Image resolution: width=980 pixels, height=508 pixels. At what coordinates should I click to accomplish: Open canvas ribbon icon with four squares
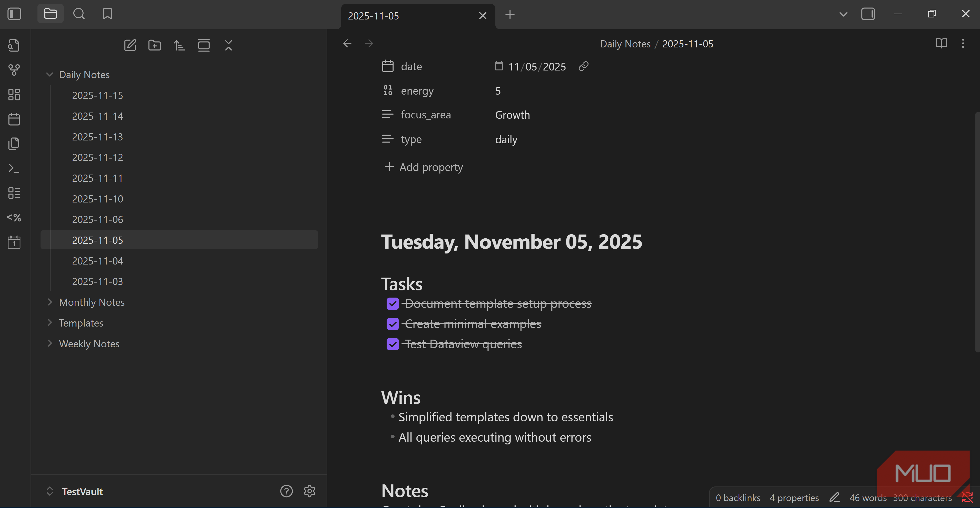(14, 95)
